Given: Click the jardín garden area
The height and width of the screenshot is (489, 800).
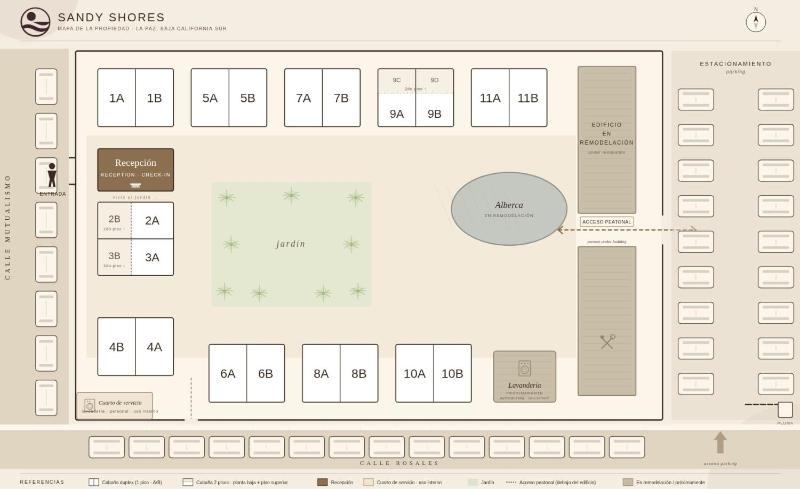Looking at the screenshot, I should [x=291, y=244].
